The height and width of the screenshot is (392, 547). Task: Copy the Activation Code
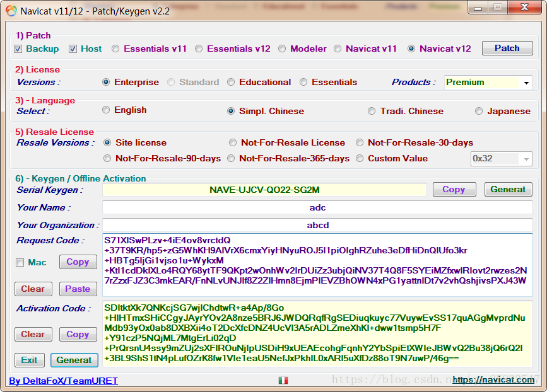coord(78,334)
